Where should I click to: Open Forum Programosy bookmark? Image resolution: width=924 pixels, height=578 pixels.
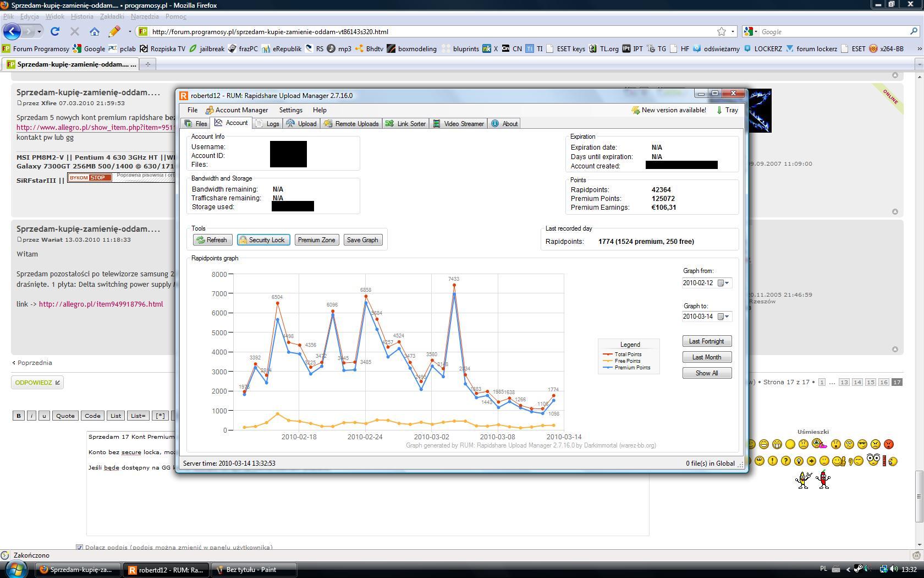tap(36, 48)
